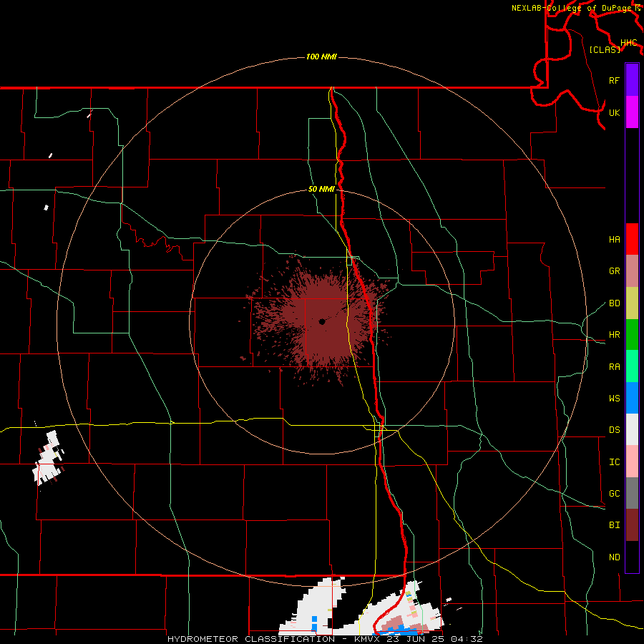Click the UK legend label
Screen dimensions: 644x644
point(615,112)
